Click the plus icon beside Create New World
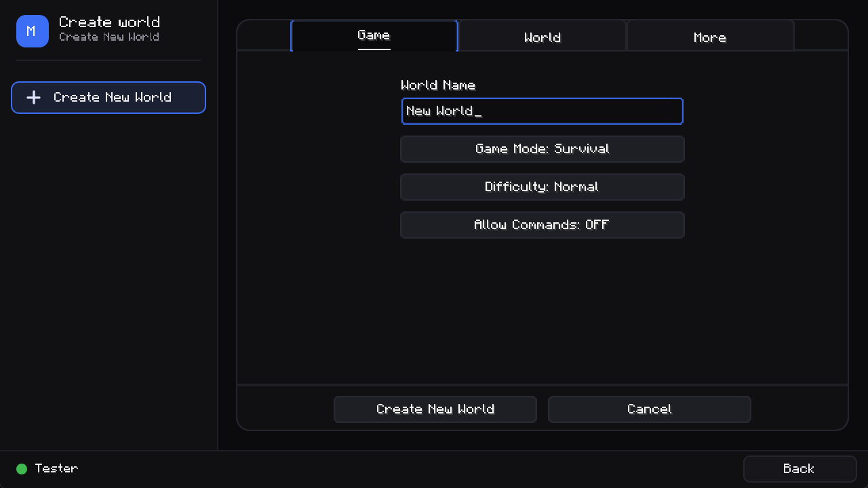 [x=33, y=98]
